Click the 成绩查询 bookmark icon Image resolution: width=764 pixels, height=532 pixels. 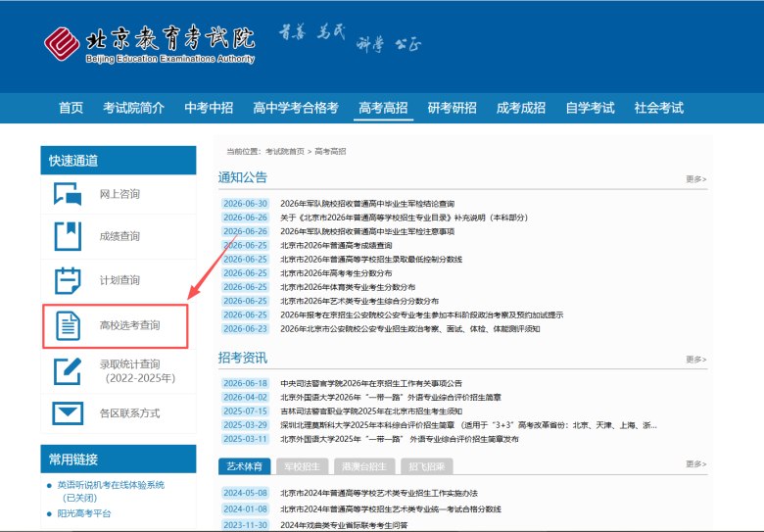tap(68, 236)
